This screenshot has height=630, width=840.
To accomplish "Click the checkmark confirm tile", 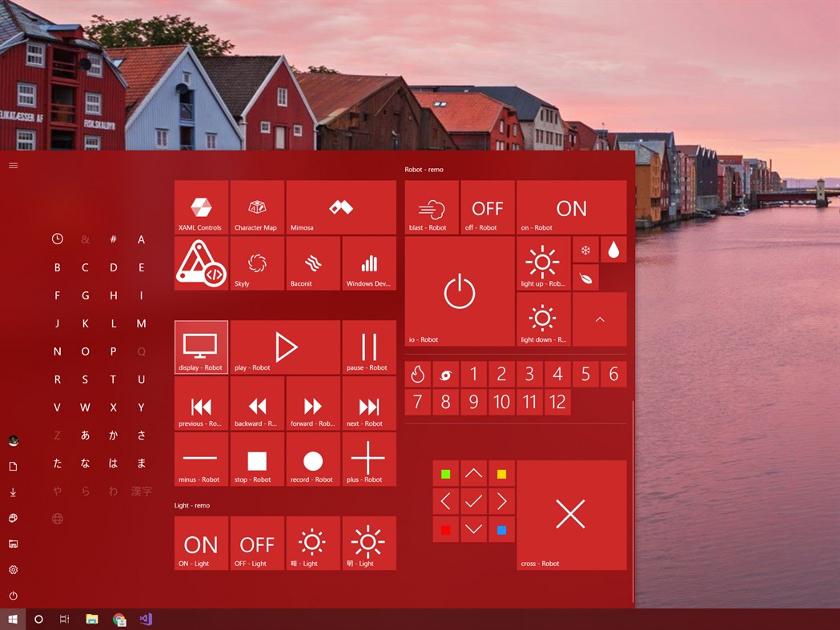I will pyautogui.click(x=473, y=501).
